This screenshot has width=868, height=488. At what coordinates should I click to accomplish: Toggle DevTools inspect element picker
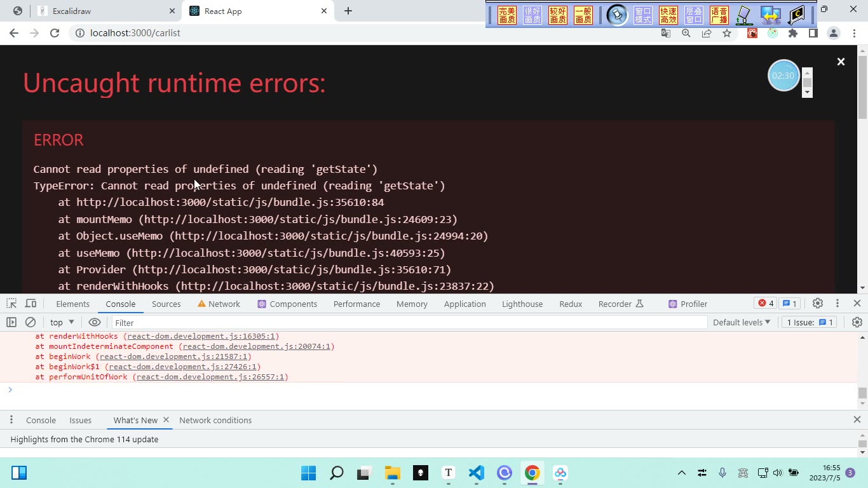(11, 304)
